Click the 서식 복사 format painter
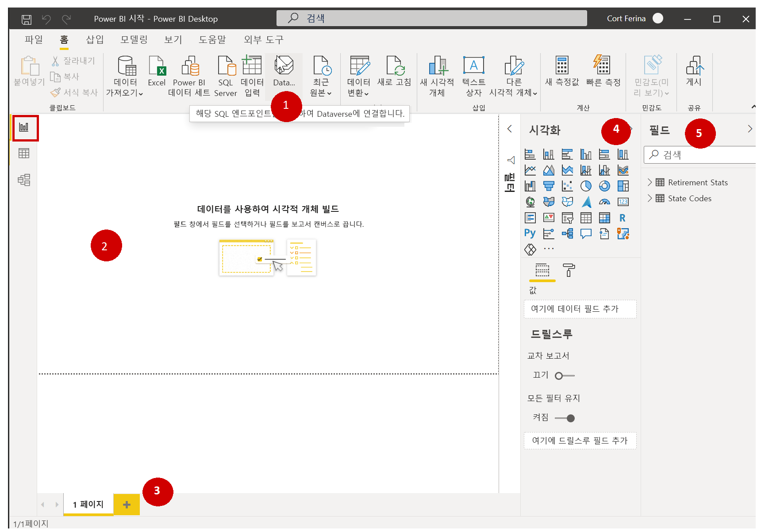 tap(74, 92)
